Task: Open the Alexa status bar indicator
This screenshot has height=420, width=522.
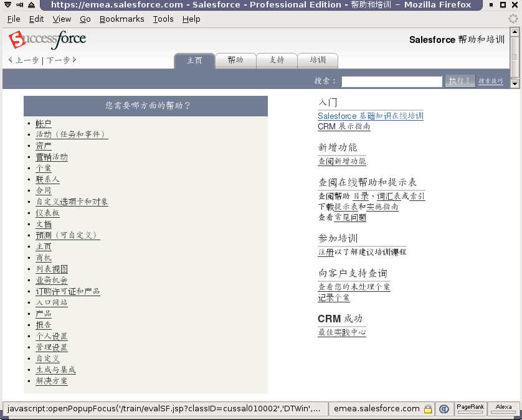Action: (x=503, y=408)
